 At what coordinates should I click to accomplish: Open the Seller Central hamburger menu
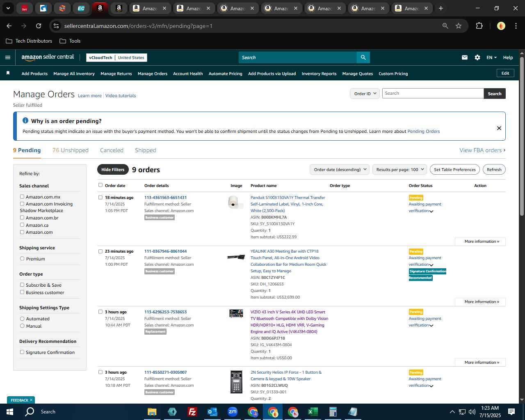click(x=8, y=57)
